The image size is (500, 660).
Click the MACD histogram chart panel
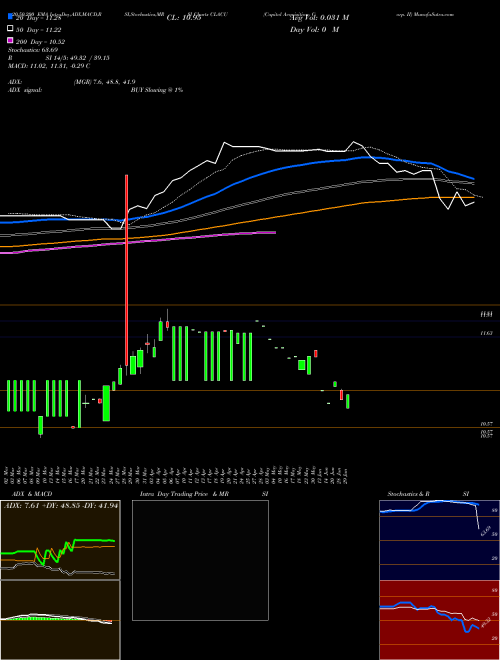pyautogui.click(x=60, y=620)
